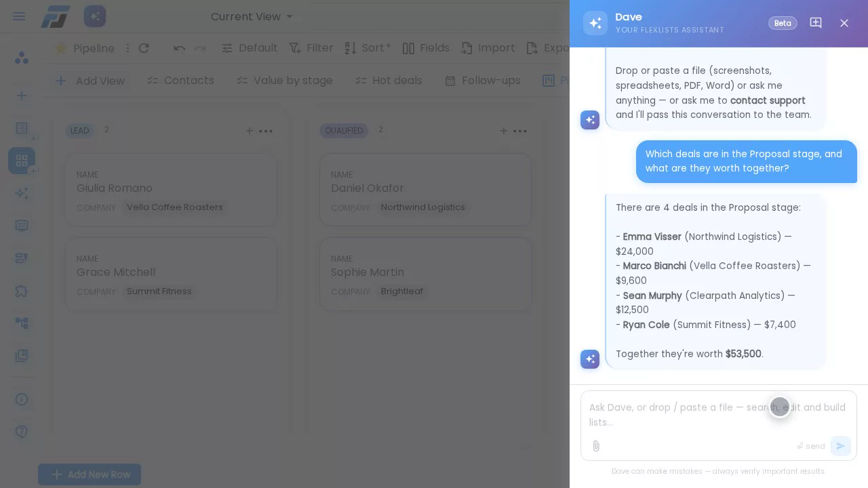Screen dimensions: 868x488
Task: Click the Pipeline favorite star icon
Action: pos(60,48)
